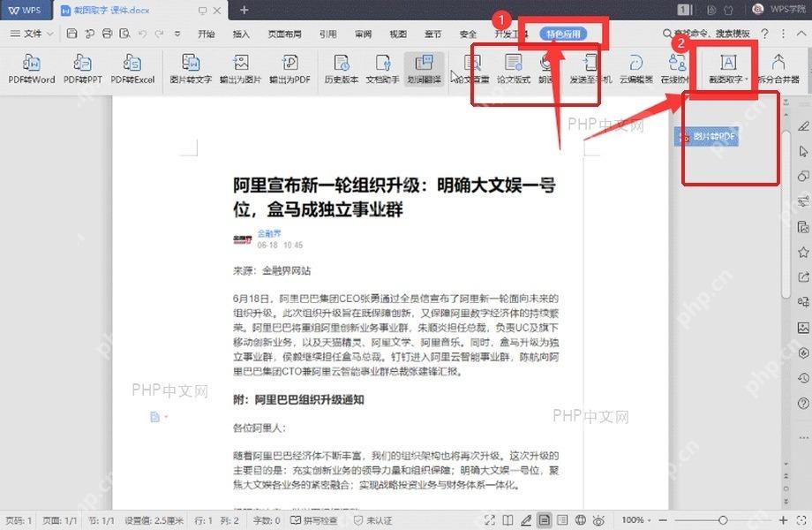Open the WPS home tab
Screen dimensions: 812x530
pyautogui.click(x=25, y=10)
